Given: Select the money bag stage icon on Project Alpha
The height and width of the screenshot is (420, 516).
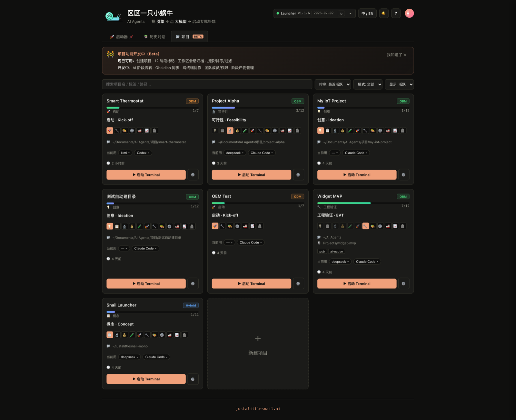Looking at the screenshot, I should (x=237, y=131).
